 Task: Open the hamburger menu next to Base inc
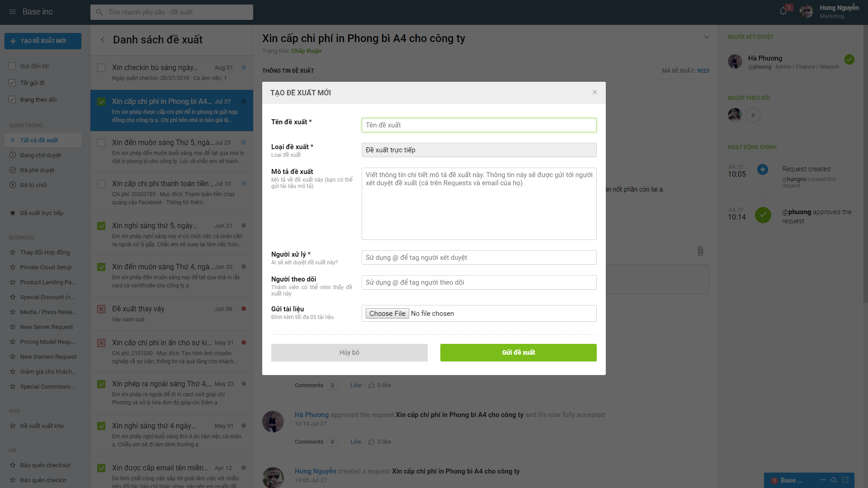click(x=13, y=12)
